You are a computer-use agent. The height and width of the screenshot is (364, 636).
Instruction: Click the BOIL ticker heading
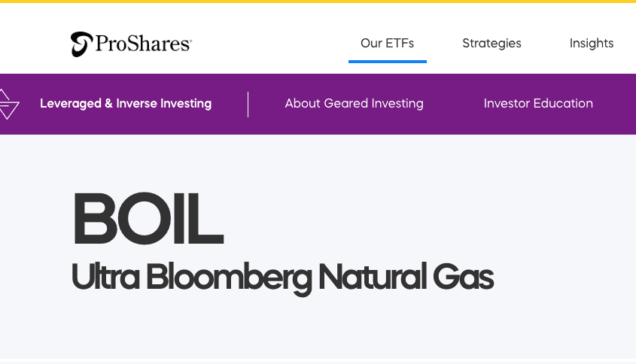(148, 220)
